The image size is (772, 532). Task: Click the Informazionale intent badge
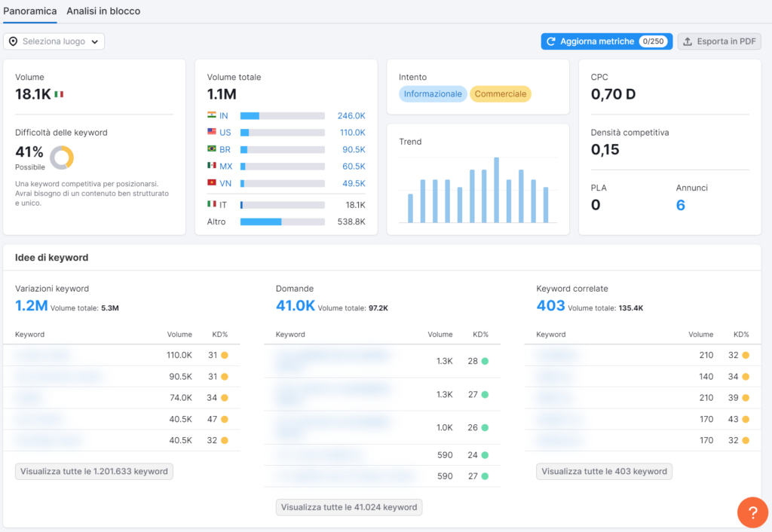[x=431, y=93]
